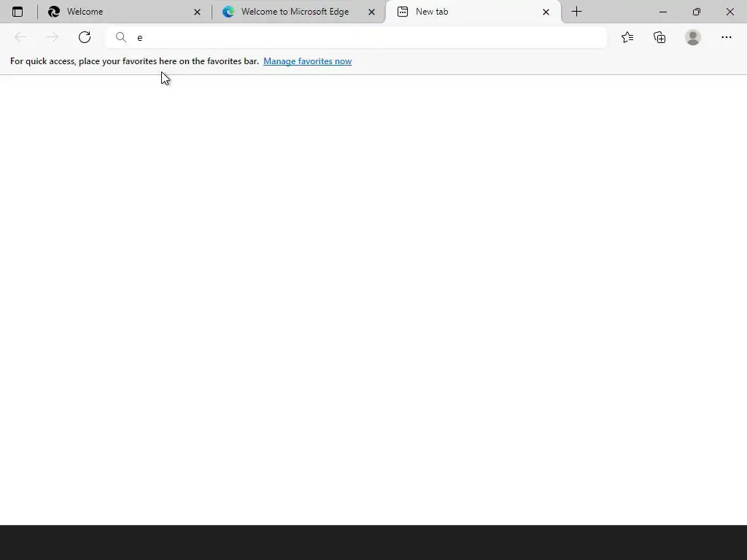
Task: Refresh the current page
Action: (85, 37)
